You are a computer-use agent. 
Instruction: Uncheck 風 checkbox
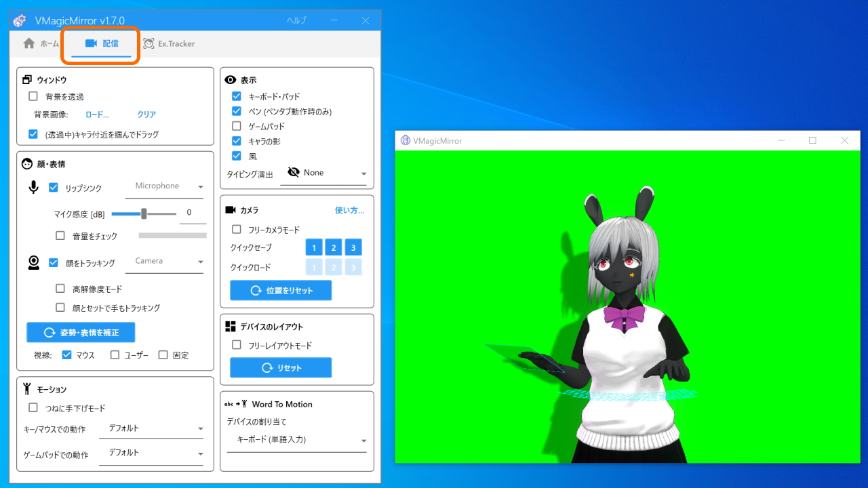coord(237,156)
